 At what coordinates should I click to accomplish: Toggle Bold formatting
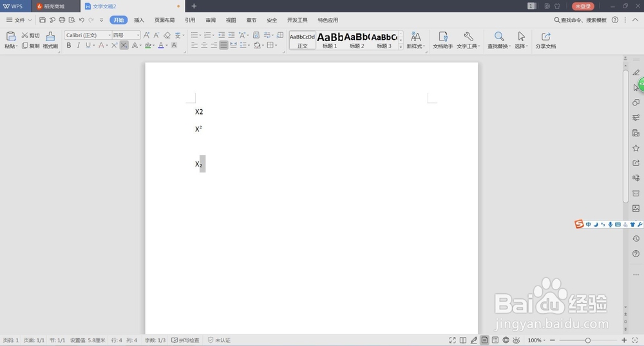[69, 45]
